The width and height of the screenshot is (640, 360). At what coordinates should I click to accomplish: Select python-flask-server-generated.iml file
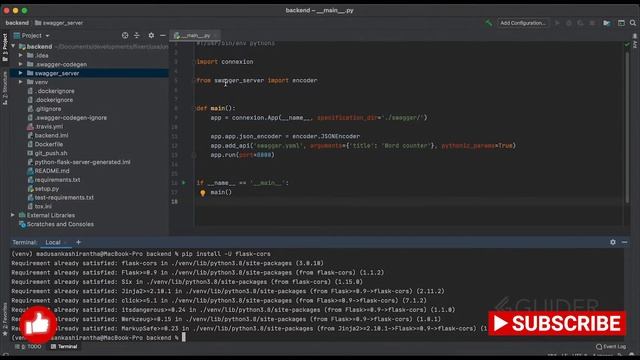click(79, 162)
